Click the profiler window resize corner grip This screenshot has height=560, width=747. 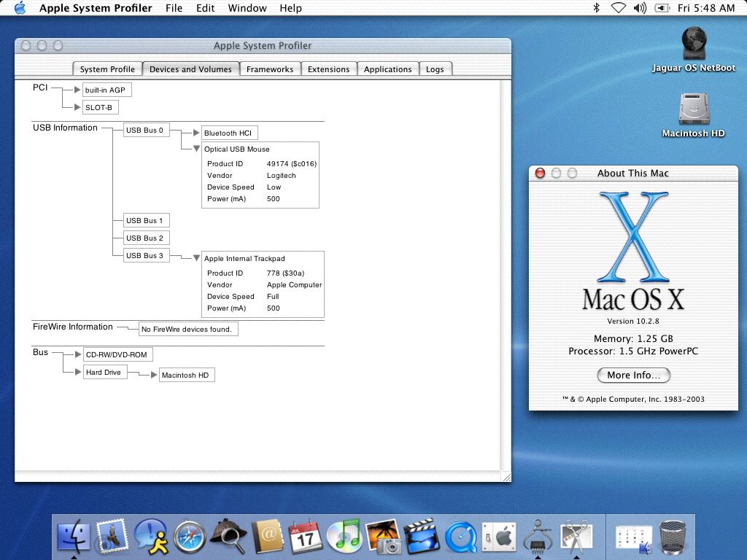tap(506, 477)
